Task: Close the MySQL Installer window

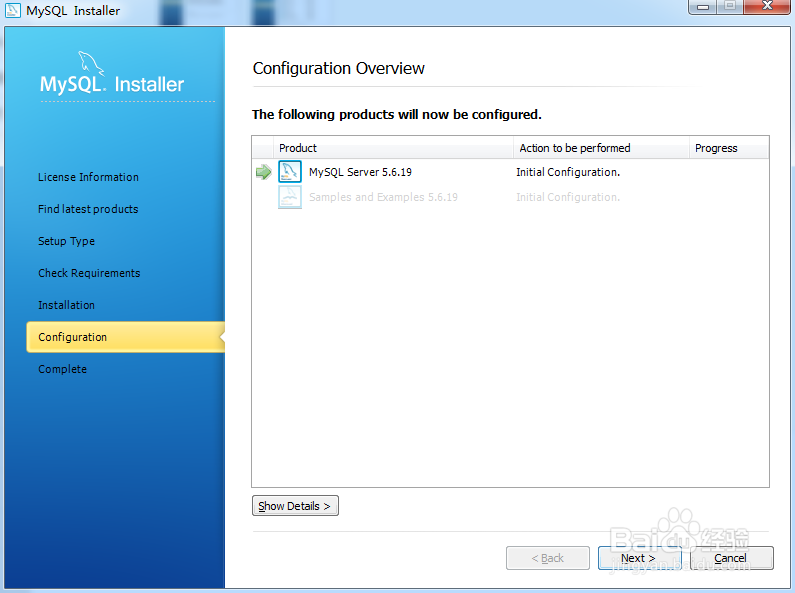Action: 767,7
